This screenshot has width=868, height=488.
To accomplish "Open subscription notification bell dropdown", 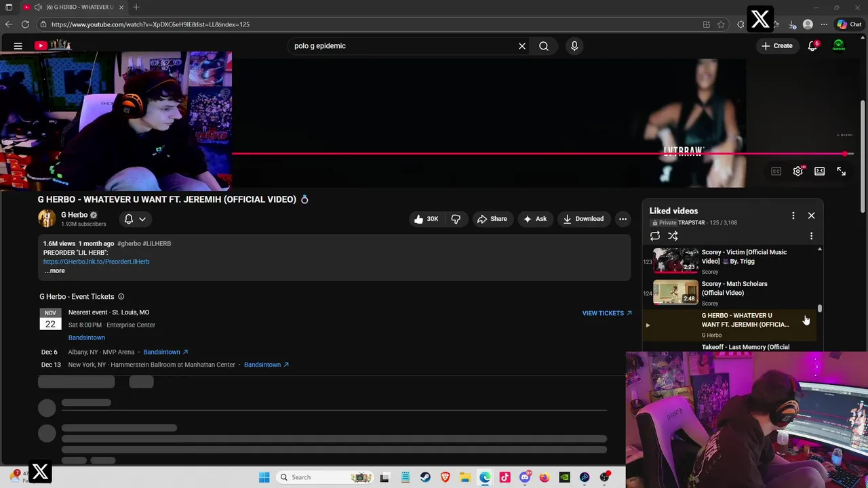I will pyautogui.click(x=135, y=219).
